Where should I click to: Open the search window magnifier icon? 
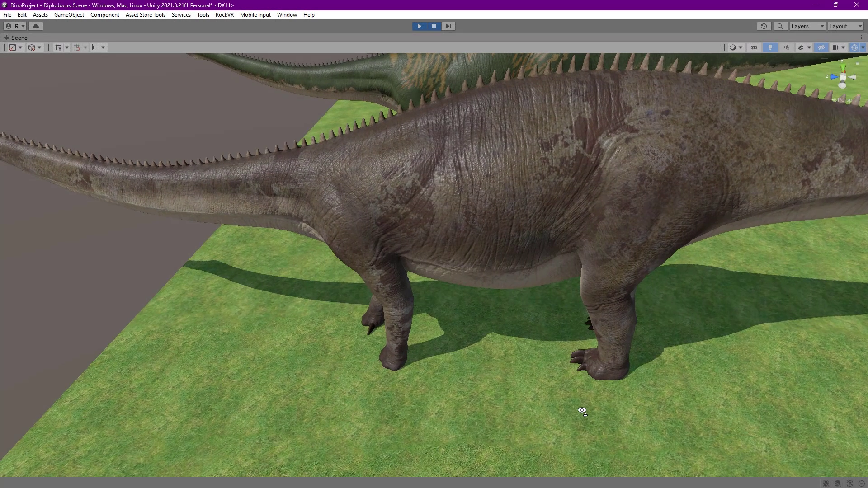[780, 26]
